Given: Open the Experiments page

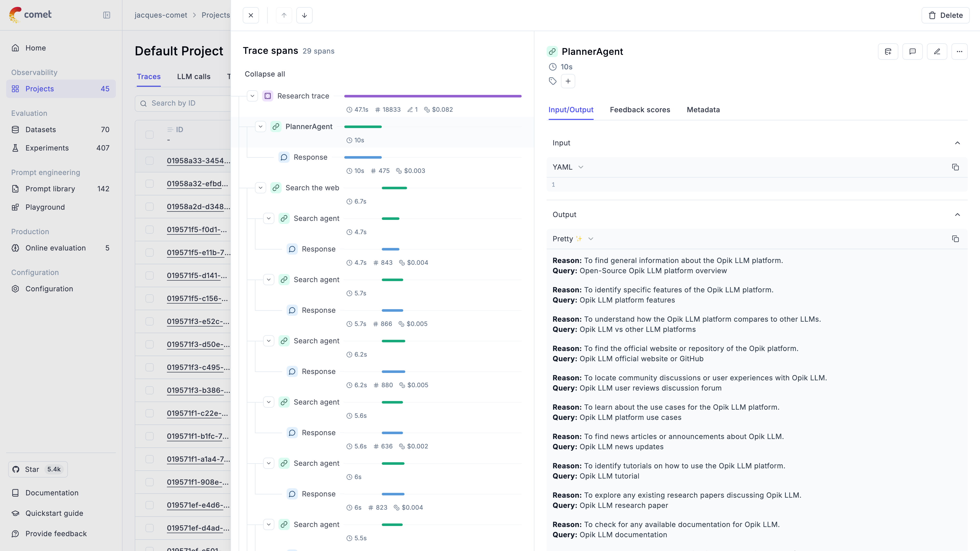Looking at the screenshot, I should [61, 148].
